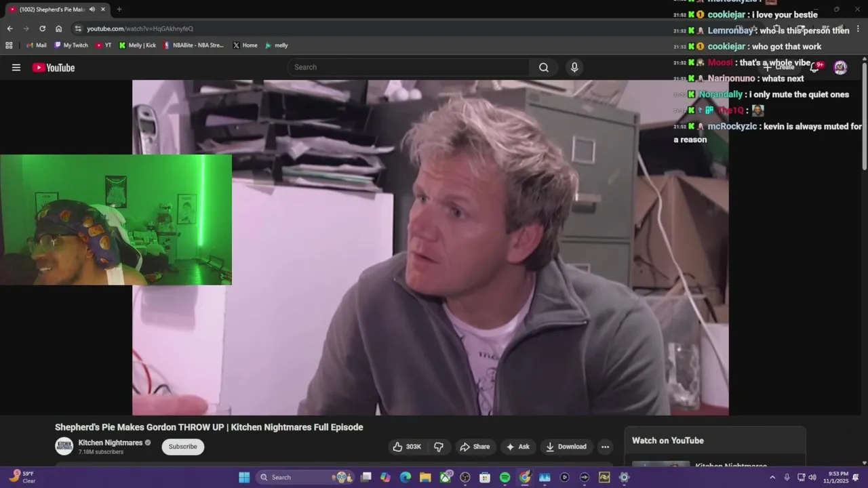Start voice search with the microphone icon

tap(574, 67)
